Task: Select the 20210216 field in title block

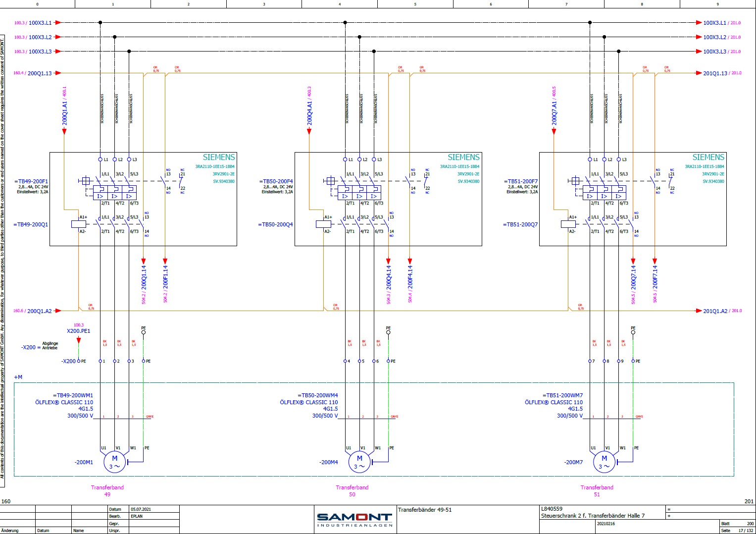Action: (x=606, y=524)
